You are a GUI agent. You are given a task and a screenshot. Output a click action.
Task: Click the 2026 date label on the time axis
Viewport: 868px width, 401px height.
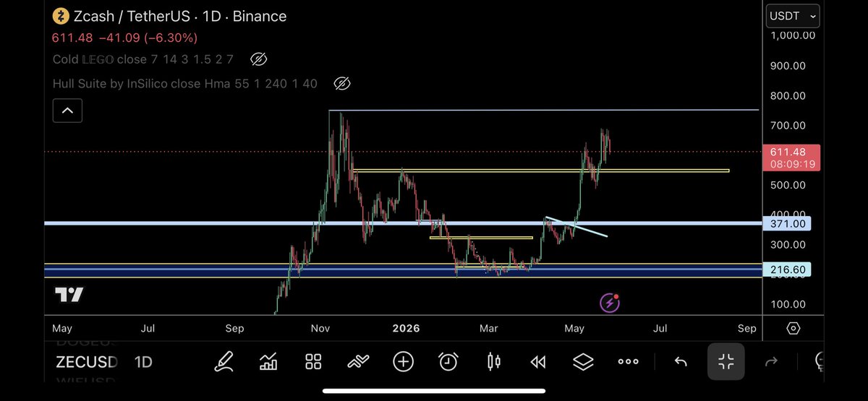point(404,328)
